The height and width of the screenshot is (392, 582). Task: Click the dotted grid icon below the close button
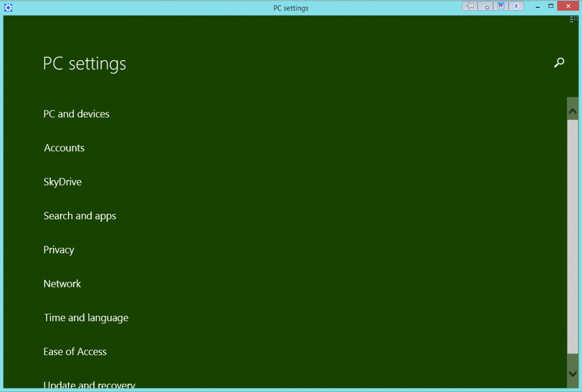pos(574,19)
